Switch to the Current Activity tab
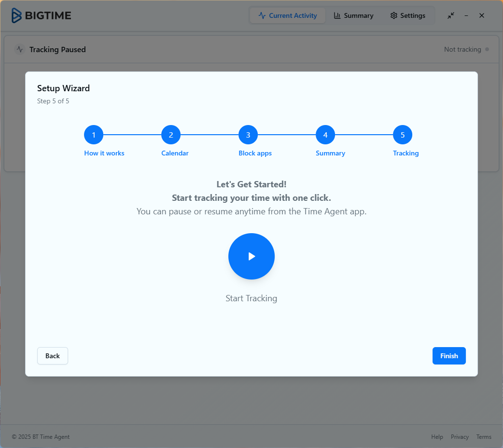Image resolution: width=503 pixels, height=448 pixels. click(288, 15)
